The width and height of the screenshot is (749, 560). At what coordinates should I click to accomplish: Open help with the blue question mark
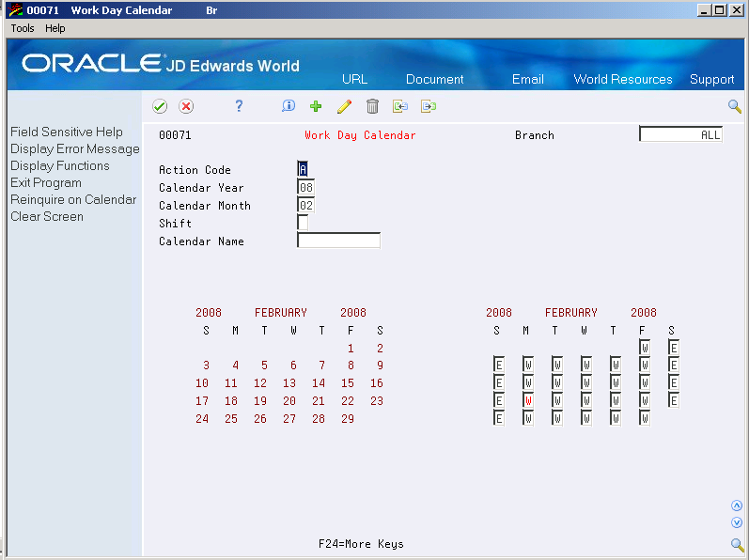point(239,106)
